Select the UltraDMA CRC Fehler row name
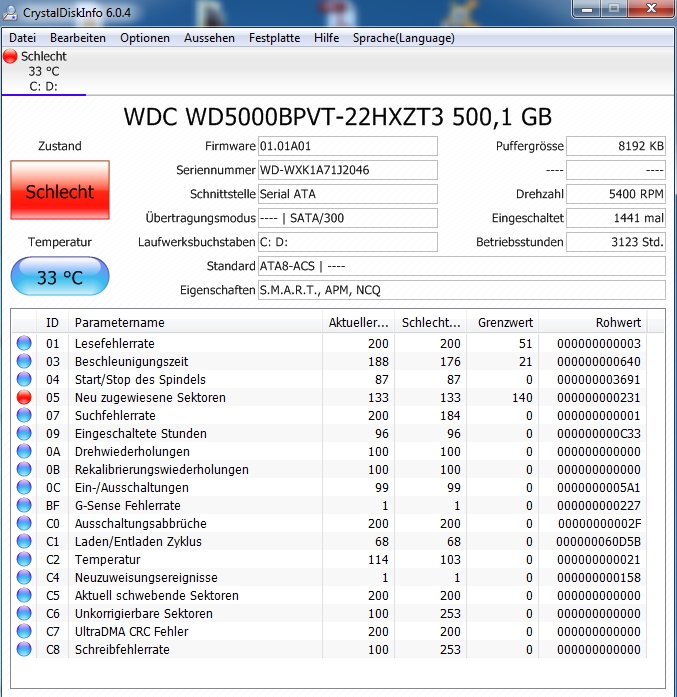 [x=132, y=632]
